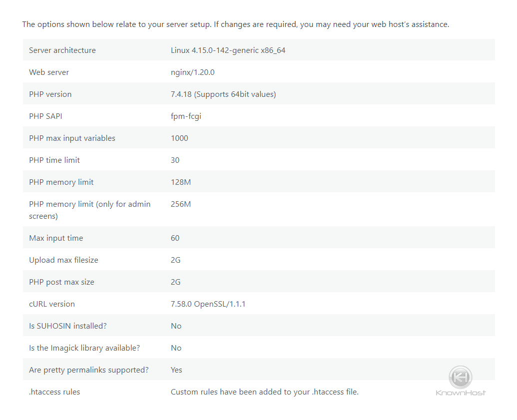The height and width of the screenshot is (420, 517).
Task: Click the Linux 4.15.0-142-generic x86_64 value
Action: 228,50
